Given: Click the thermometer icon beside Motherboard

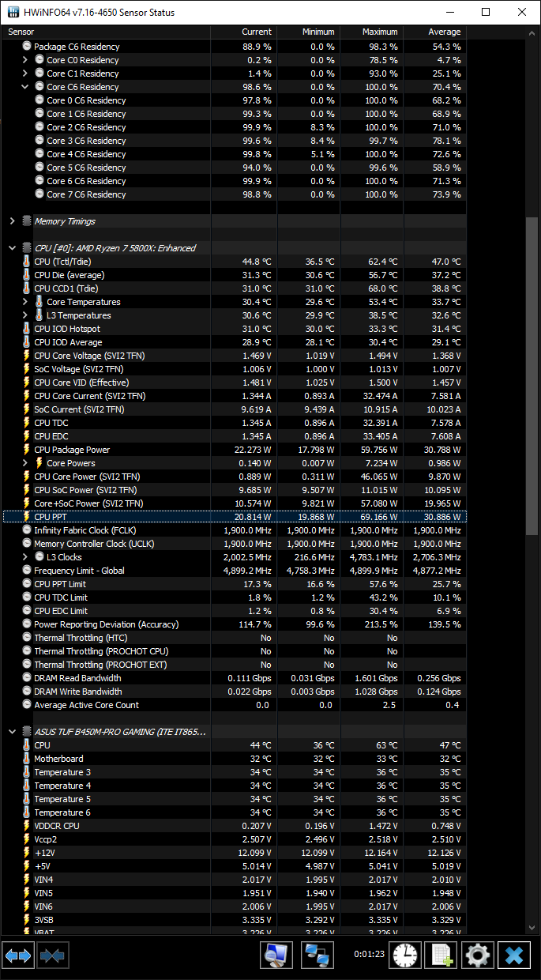Looking at the screenshot, I should point(27,759).
